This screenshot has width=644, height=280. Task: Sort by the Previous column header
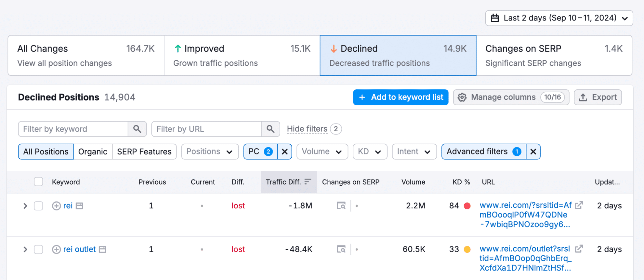(152, 182)
